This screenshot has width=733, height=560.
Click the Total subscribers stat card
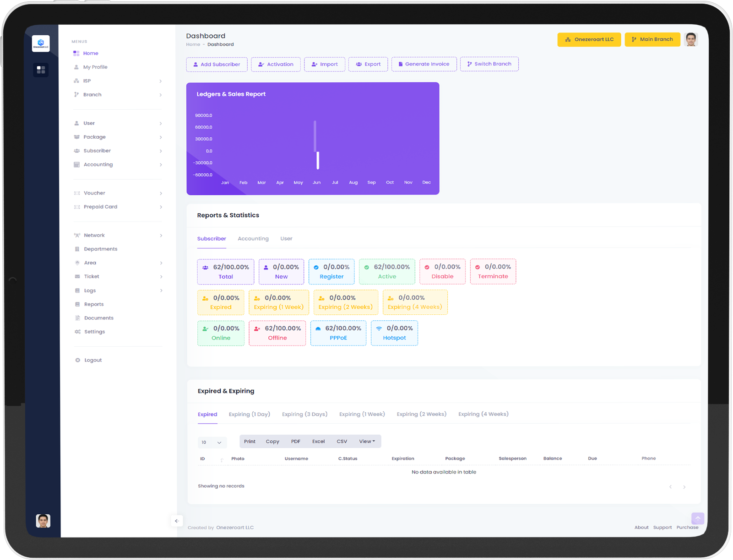(x=226, y=272)
